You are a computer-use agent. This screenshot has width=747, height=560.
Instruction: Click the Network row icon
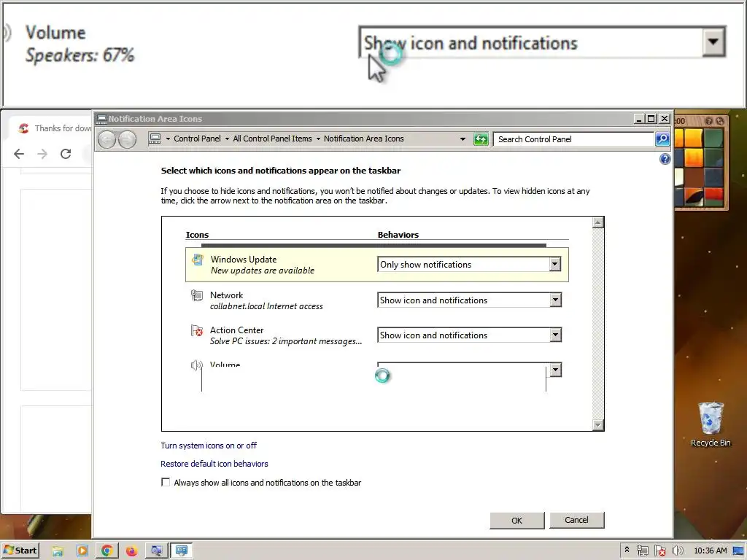point(197,295)
